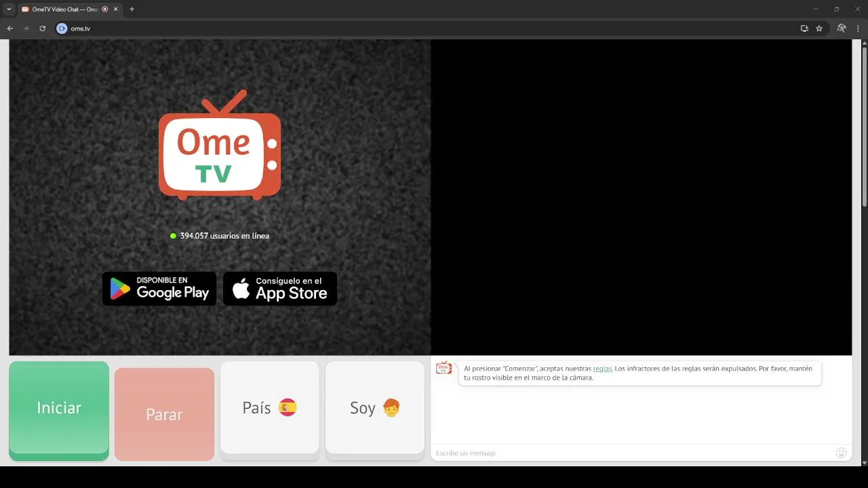Click the tab recording indicator icon
Image resolution: width=868 pixels, height=488 pixels.
pos(104,9)
